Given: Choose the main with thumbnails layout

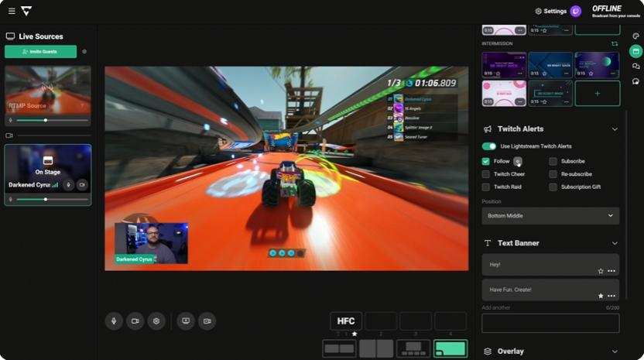Looking at the screenshot, I should point(413,348).
